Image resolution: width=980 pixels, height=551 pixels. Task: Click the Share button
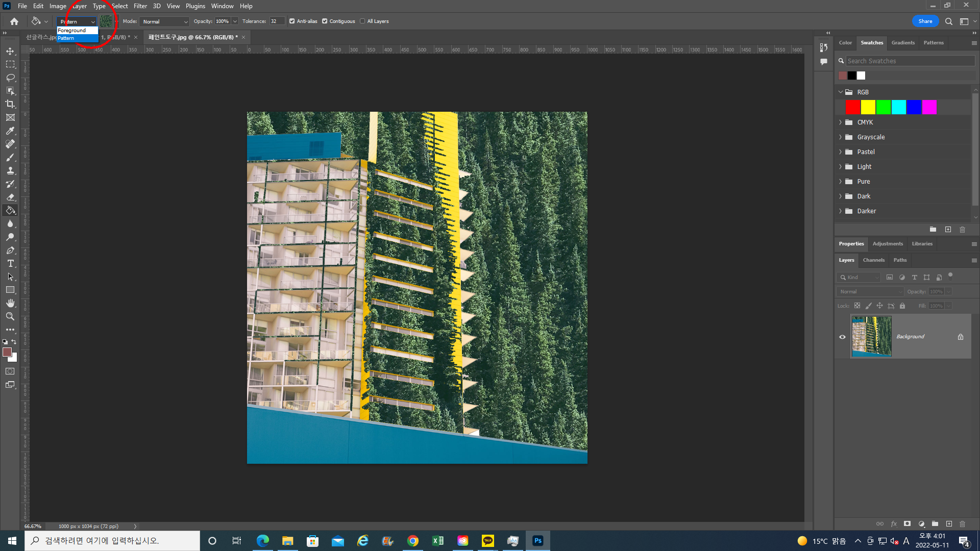(x=925, y=21)
